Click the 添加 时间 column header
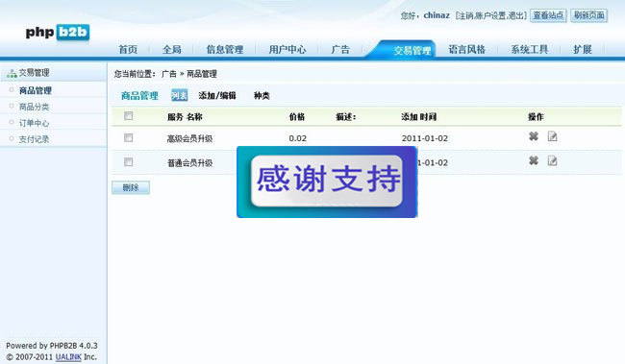Viewport: 625px width, 364px height. point(419,116)
